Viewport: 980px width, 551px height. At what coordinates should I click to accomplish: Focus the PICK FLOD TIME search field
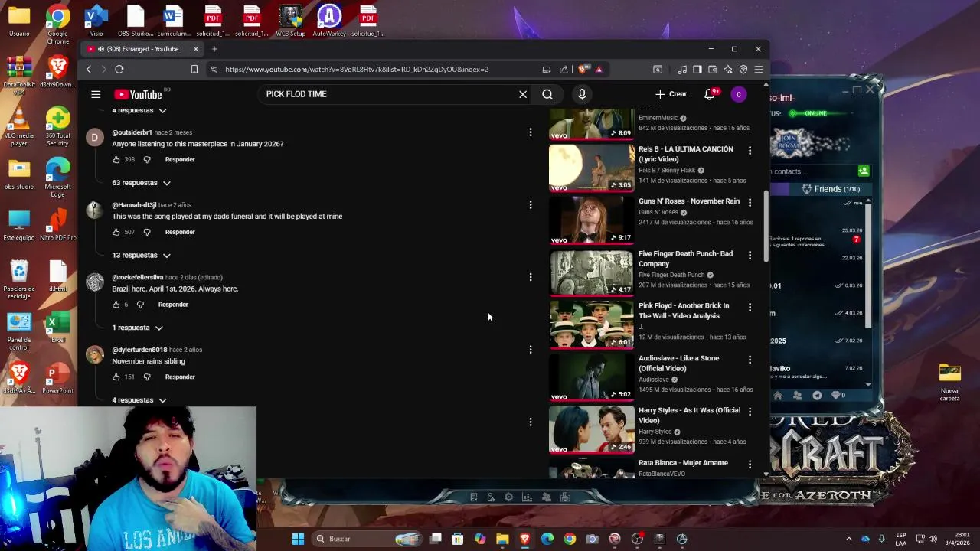click(x=387, y=94)
